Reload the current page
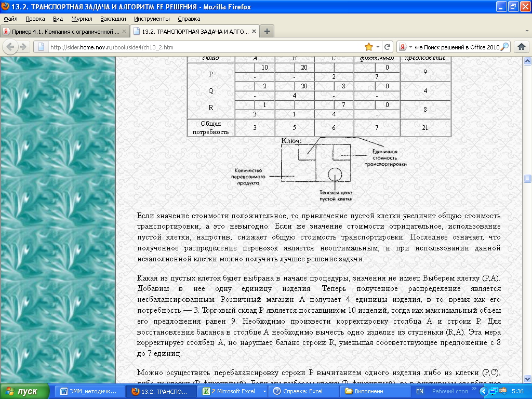Image resolution: width=532 pixels, height=399 pixels. pos(387,47)
